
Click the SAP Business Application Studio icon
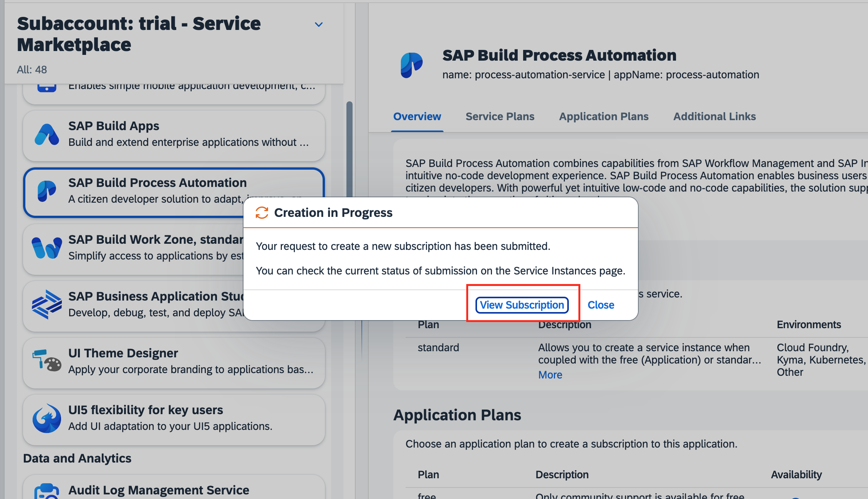(x=47, y=304)
